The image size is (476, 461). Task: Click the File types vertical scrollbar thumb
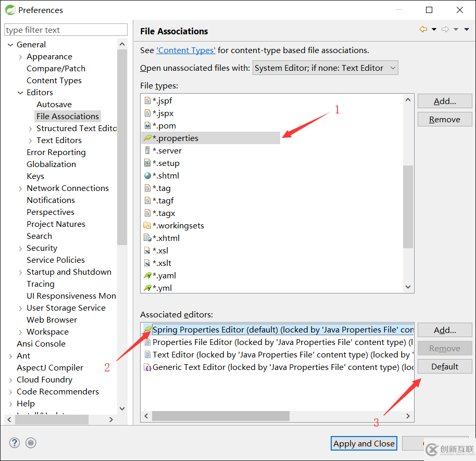408,207
